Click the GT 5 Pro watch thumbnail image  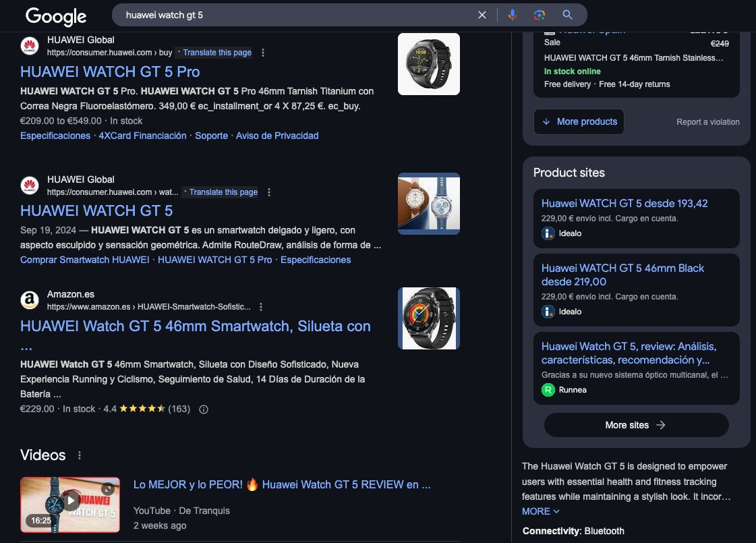tap(429, 64)
